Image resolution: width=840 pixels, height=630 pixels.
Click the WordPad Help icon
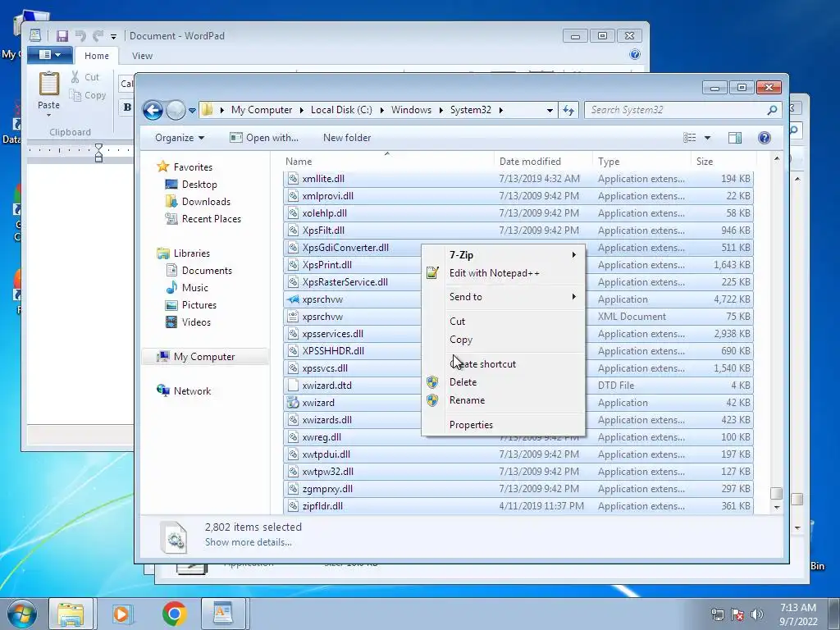(635, 55)
